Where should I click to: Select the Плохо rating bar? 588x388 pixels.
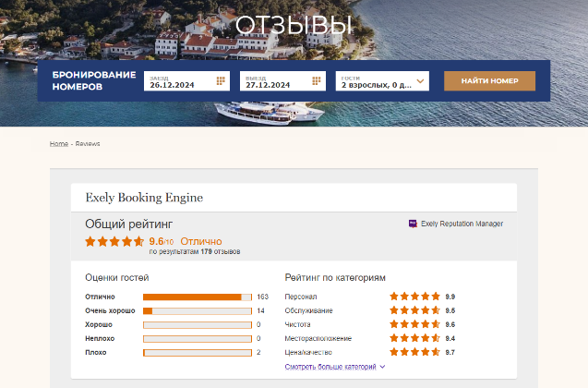pos(198,353)
